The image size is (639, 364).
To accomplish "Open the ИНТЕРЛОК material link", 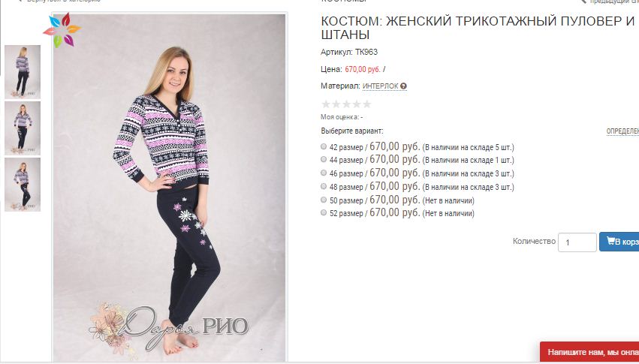I will point(380,86).
